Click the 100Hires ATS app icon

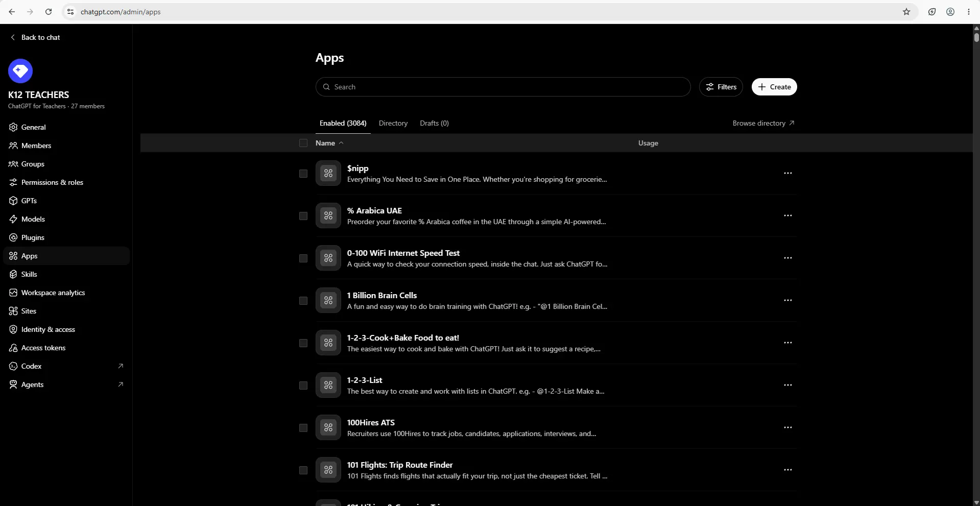tap(328, 428)
